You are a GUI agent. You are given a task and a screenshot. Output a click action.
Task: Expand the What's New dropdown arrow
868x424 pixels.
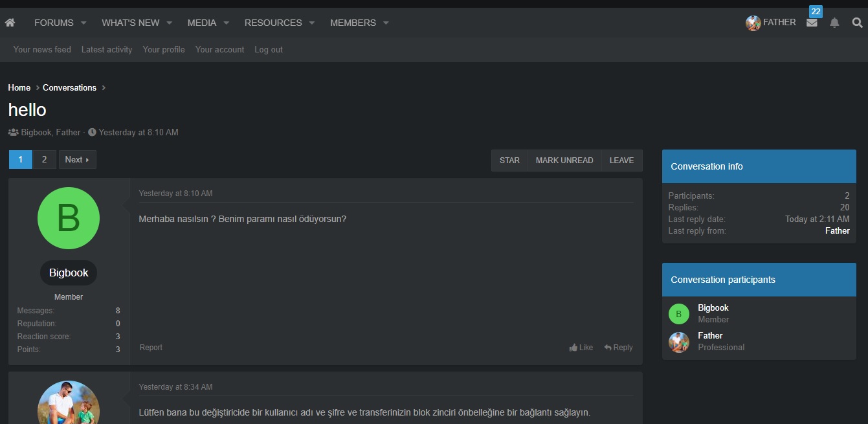click(169, 23)
